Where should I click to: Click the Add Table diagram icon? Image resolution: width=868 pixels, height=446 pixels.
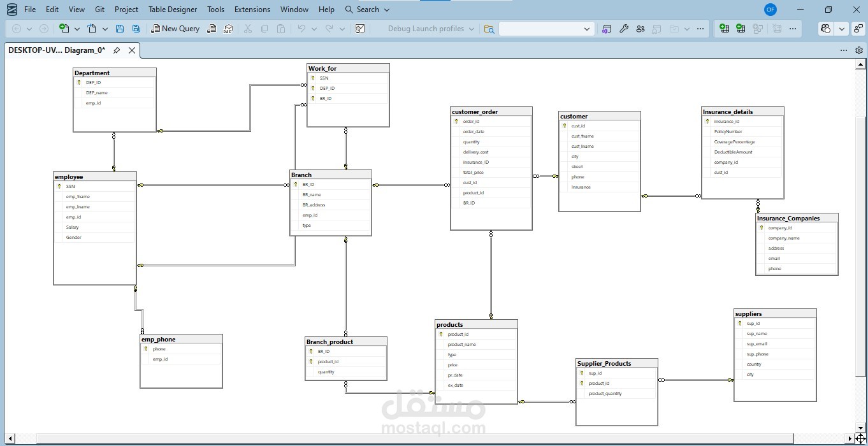pyautogui.click(x=741, y=29)
